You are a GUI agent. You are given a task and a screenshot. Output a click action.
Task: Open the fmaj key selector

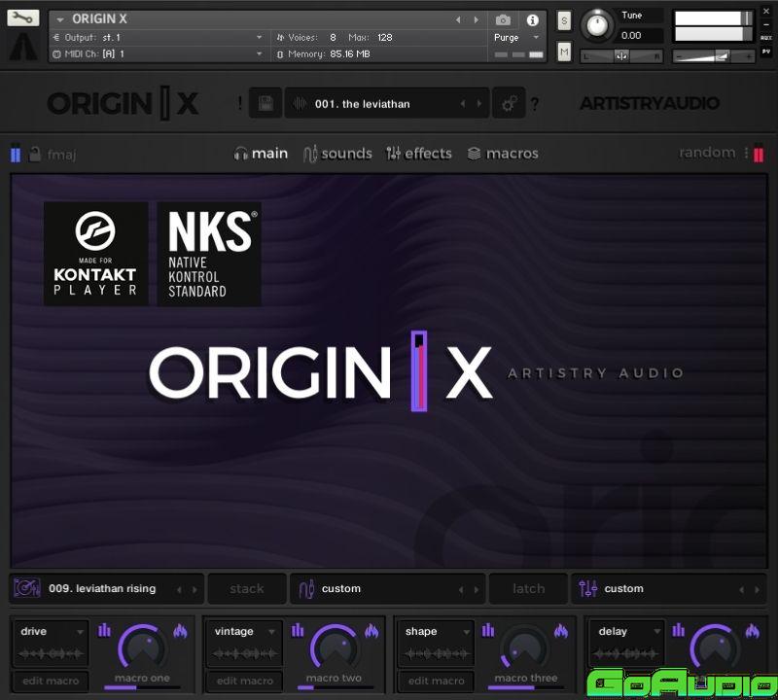[x=62, y=155]
